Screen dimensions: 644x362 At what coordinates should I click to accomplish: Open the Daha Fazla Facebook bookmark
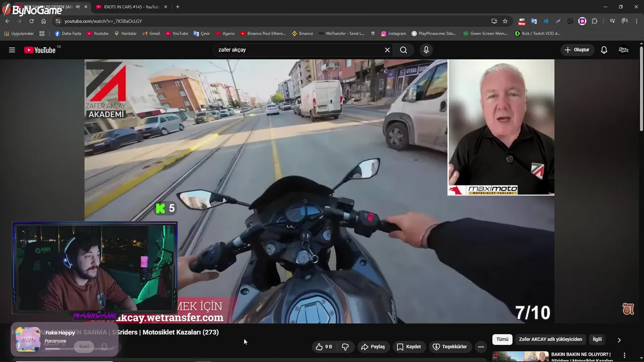pos(67,34)
